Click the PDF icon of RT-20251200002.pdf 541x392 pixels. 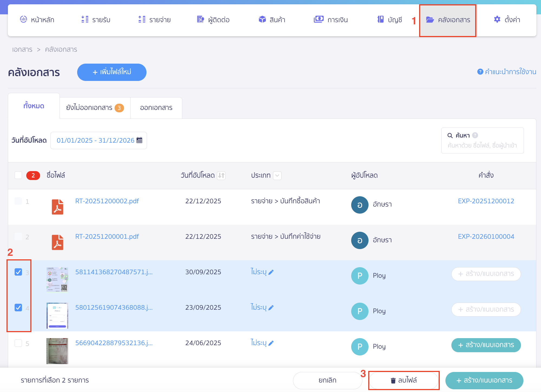point(57,207)
